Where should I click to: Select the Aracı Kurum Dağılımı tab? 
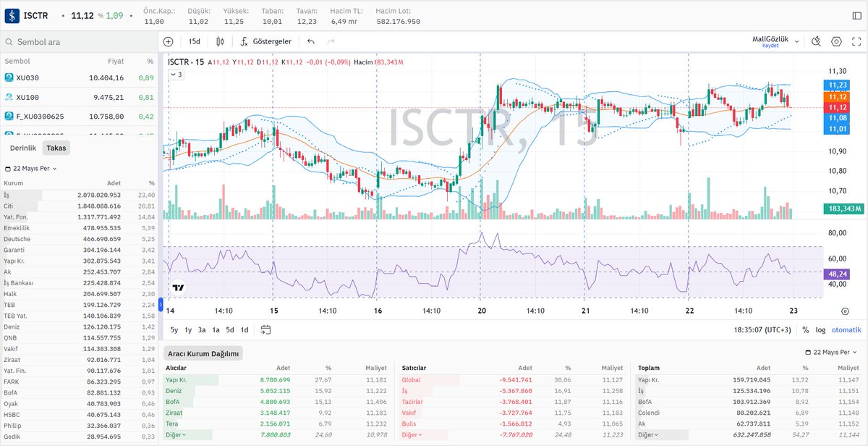click(203, 353)
